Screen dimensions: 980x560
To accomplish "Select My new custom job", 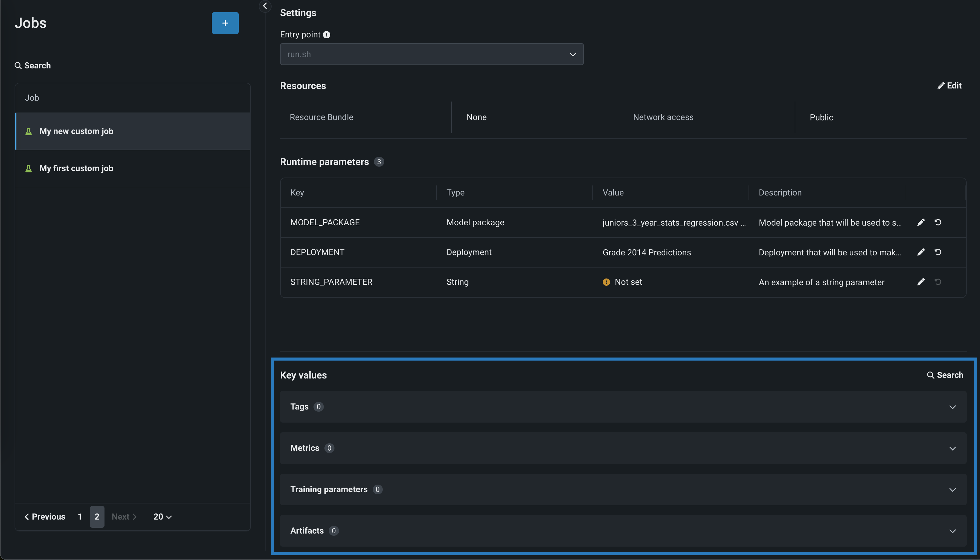I will [76, 131].
